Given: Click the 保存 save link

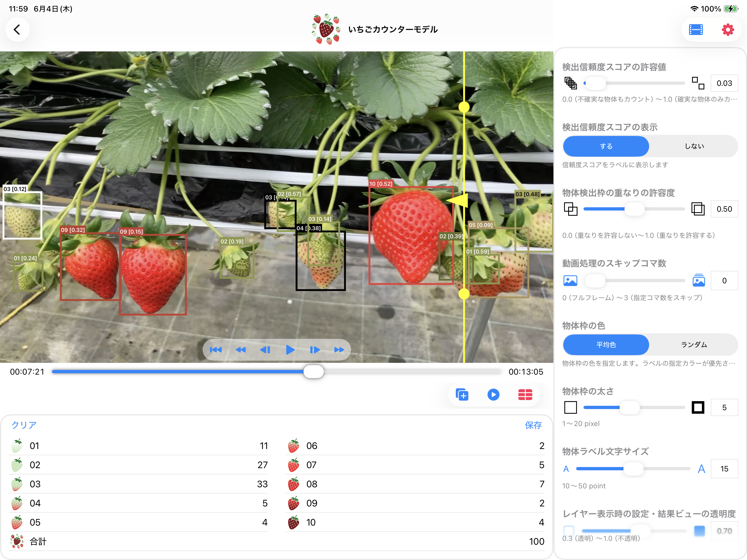Looking at the screenshot, I should coord(533,425).
